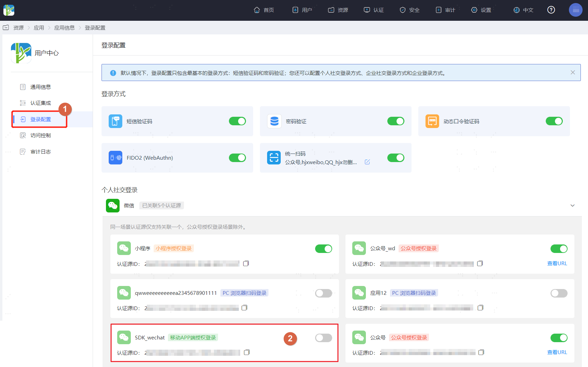The image size is (588, 367).
Task: Open 审计 in the top navigation
Action: pyautogui.click(x=445, y=10)
